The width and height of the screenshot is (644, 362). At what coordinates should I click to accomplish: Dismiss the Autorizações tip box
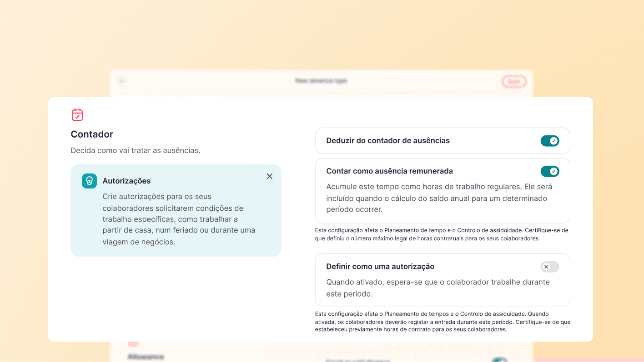(269, 176)
